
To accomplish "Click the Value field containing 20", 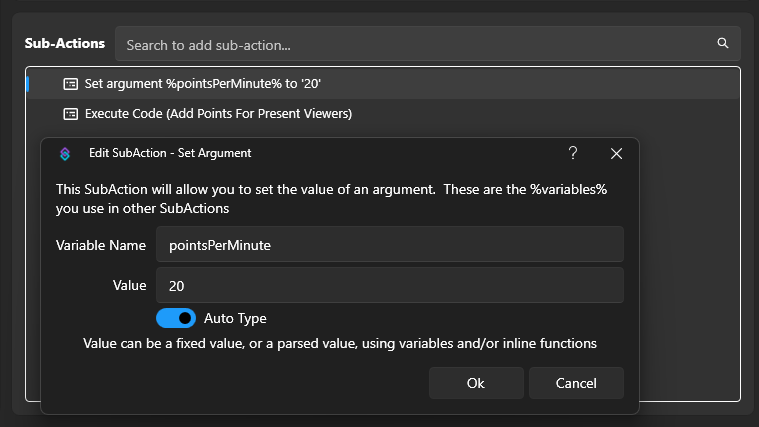I will [389, 285].
